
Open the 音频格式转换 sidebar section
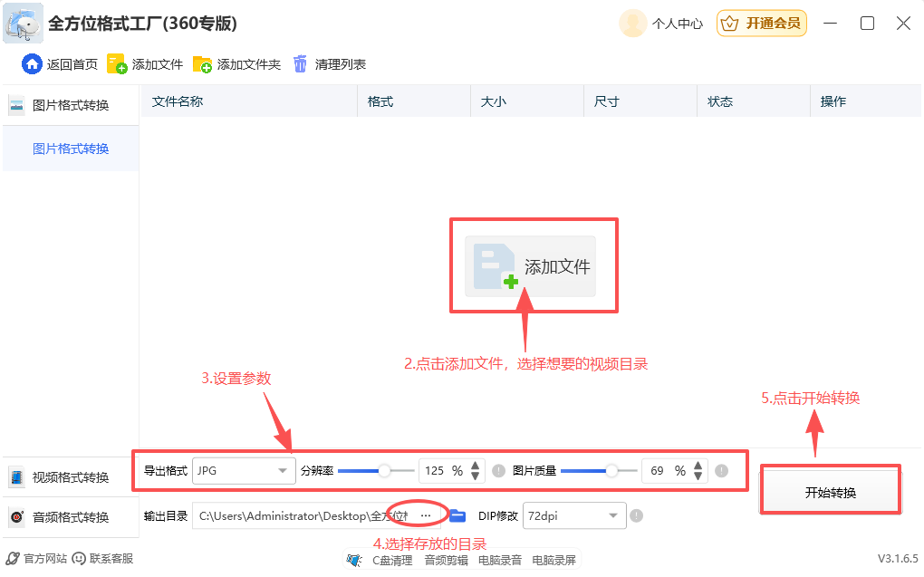pyautogui.click(x=63, y=517)
